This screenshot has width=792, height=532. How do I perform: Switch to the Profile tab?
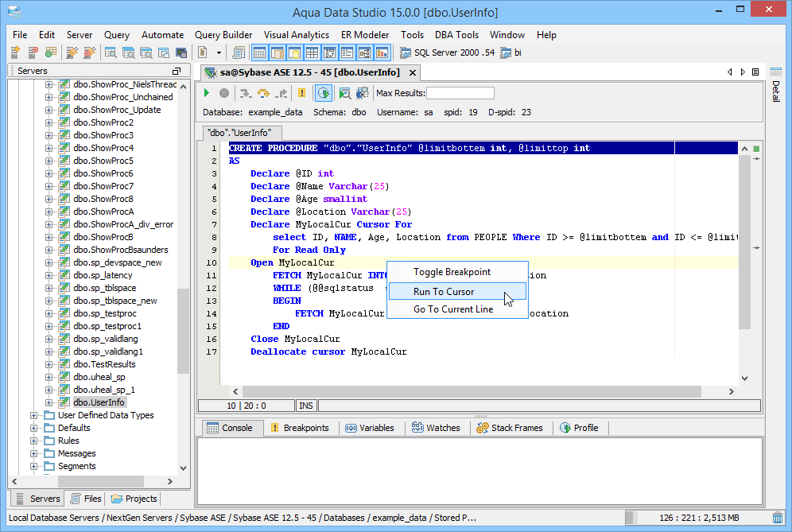tap(579, 428)
